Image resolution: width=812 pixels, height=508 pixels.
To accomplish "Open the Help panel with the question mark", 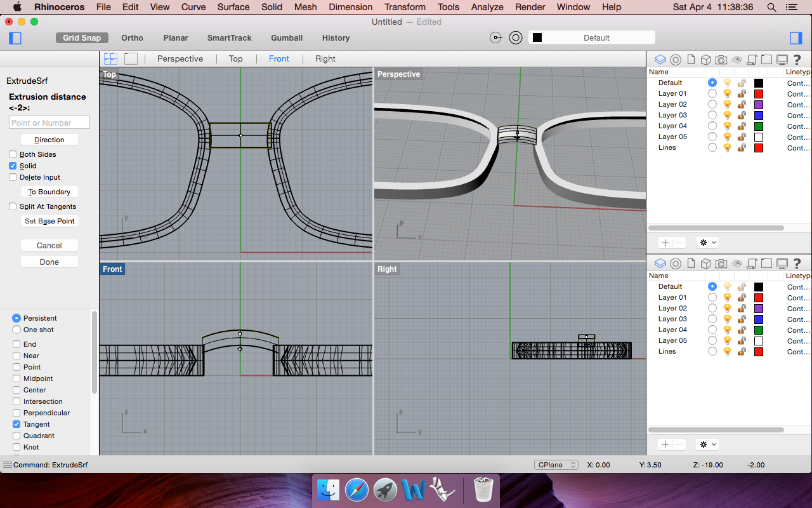I will [x=797, y=59].
